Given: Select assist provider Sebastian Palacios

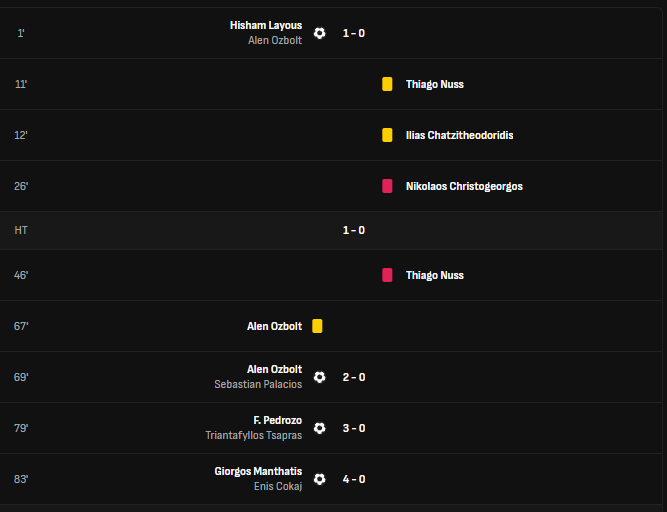Looking at the screenshot, I should pyautogui.click(x=258, y=384).
